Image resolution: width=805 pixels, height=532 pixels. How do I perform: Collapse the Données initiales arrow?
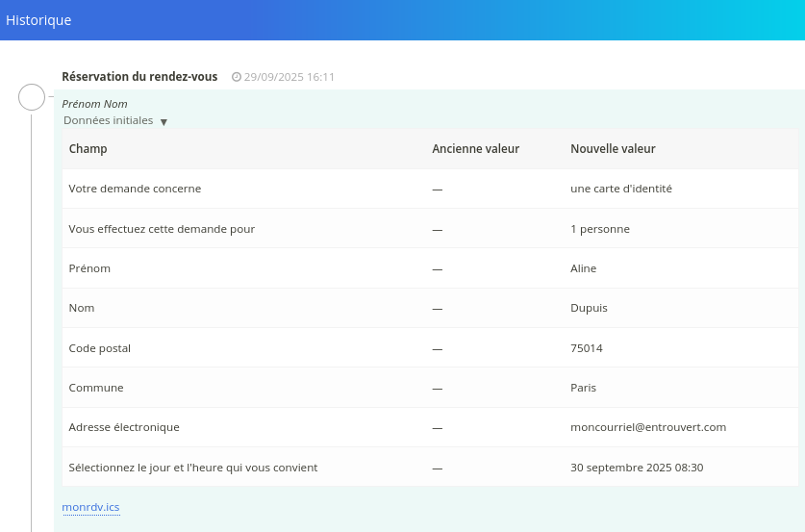[164, 122]
